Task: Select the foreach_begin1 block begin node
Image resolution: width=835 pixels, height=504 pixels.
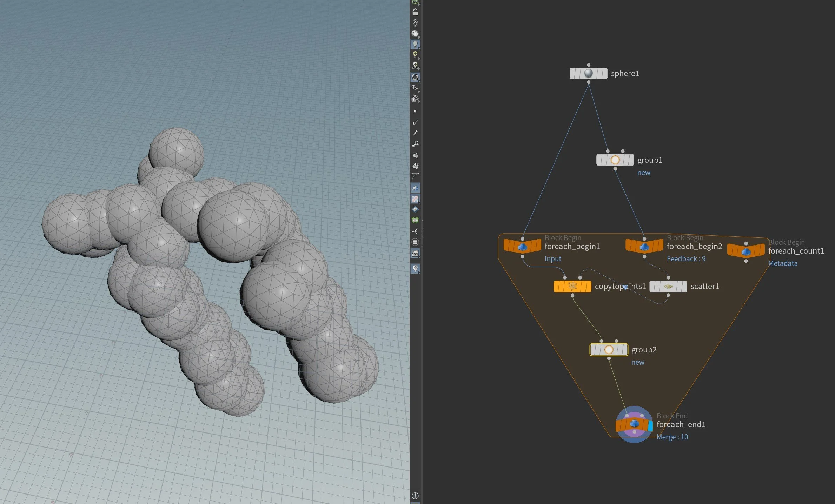Action: [x=522, y=246]
